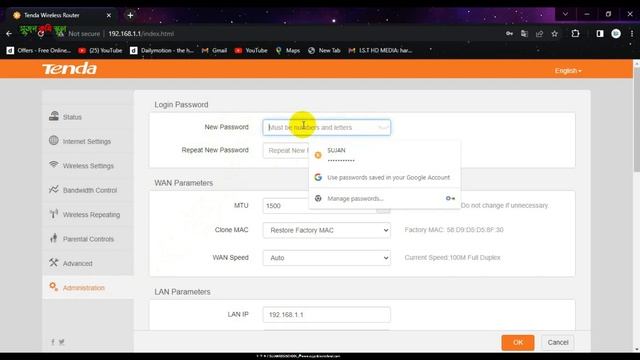The image size is (640, 360).
Task: Click key icon beside Manage passwords
Action: [x=450, y=198]
